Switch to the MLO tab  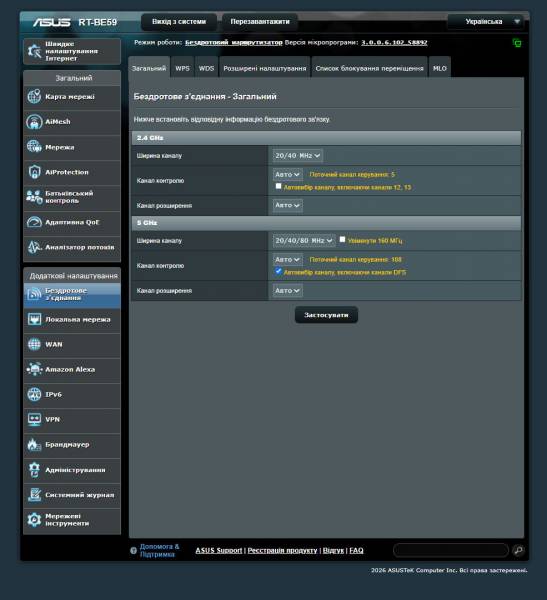(439, 68)
